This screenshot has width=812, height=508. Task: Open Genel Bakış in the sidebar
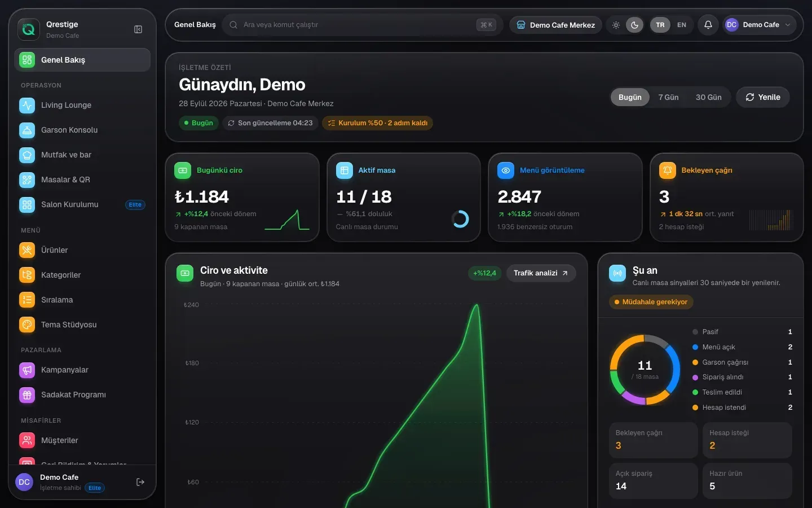[x=82, y=60]
